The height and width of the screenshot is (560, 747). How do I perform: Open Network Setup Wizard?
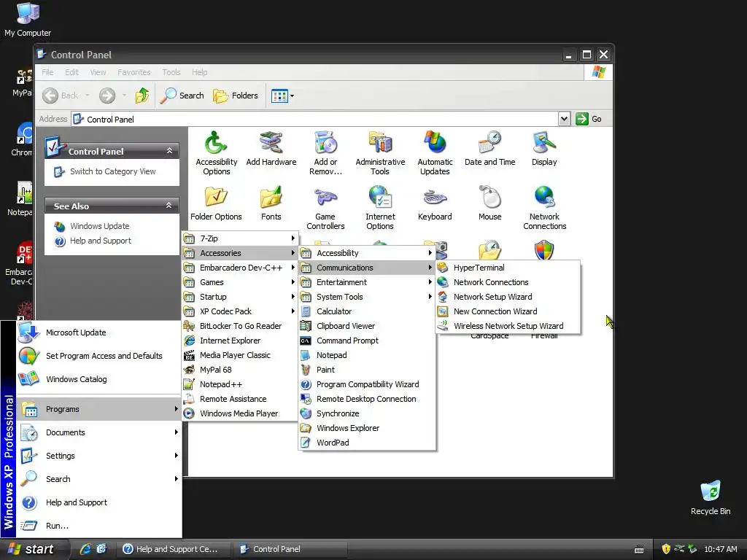coord(508,297)
